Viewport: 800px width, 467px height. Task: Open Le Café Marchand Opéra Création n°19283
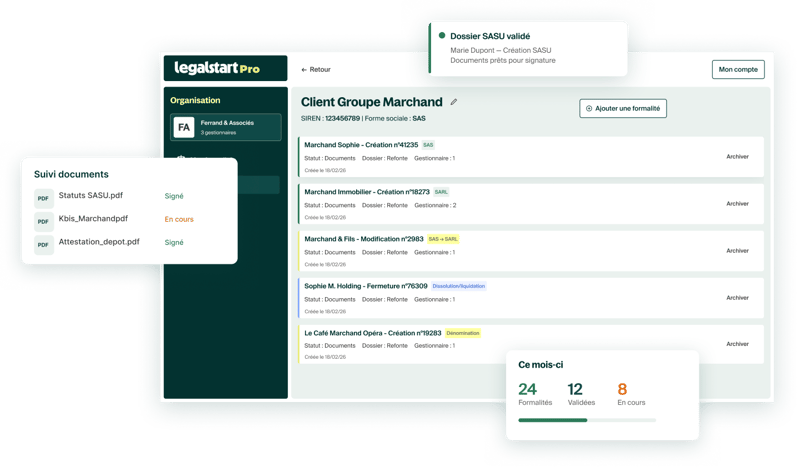(x=372, y=333)
